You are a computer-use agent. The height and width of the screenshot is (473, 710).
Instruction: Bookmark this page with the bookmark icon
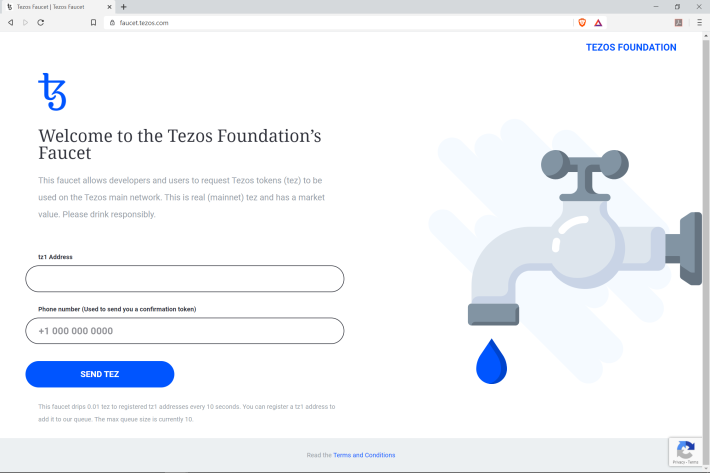93,23
